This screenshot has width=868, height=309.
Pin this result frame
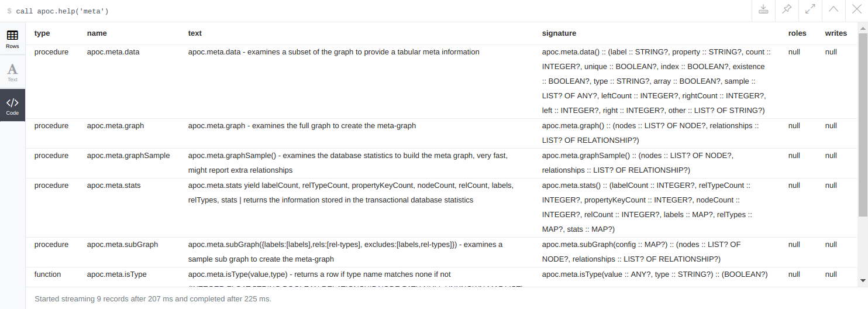click(787, 9)
